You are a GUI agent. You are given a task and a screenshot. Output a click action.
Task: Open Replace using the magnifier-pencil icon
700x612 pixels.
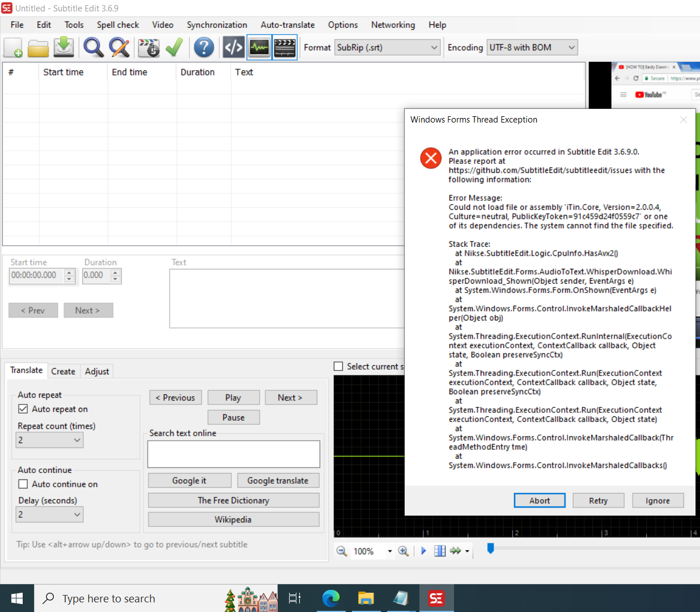click(119, 48)
